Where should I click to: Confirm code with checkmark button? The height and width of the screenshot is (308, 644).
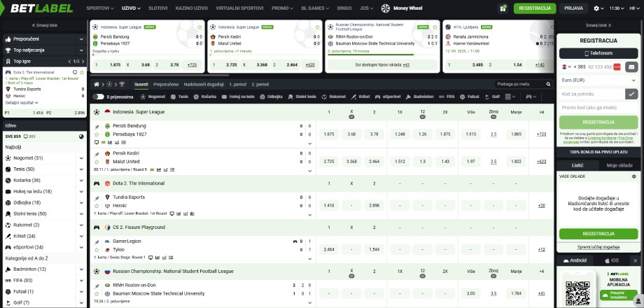[631, 94]
